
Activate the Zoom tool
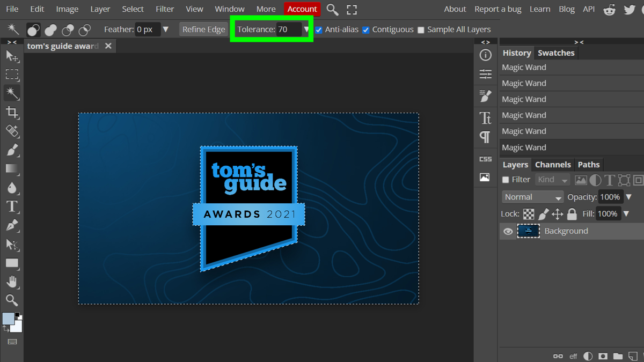(x=12, y=300)
